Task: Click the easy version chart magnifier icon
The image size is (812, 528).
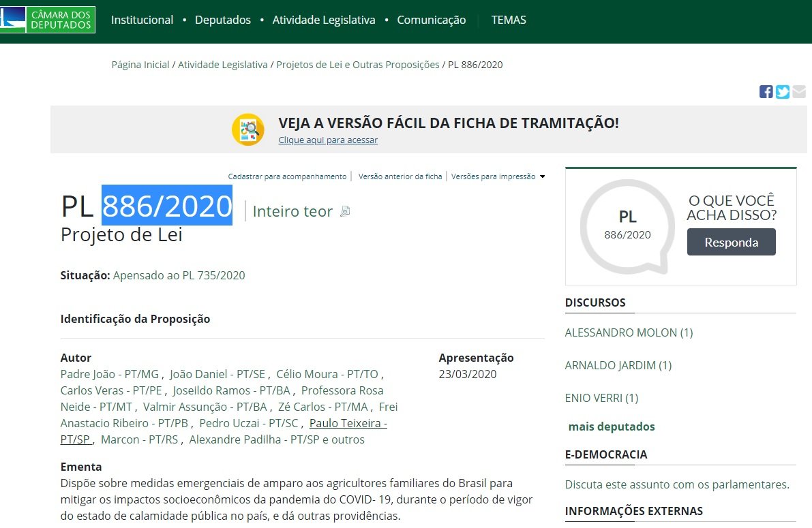Action: coord(248,129)
